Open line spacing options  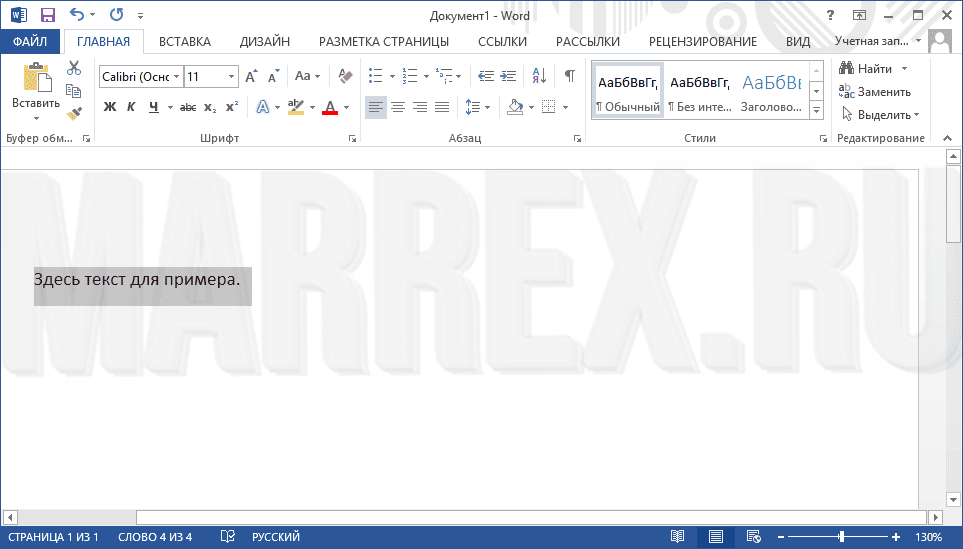click(x=472, y=107)
